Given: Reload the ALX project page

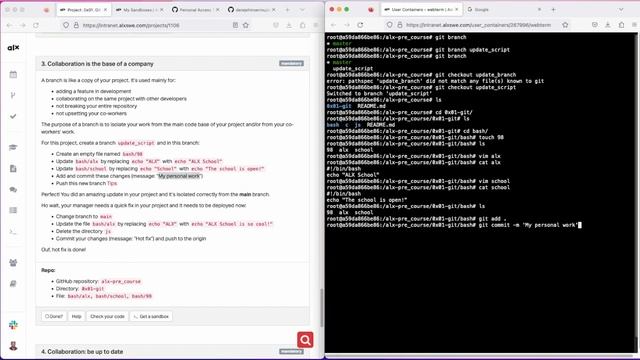Looking at the screenshot, I should [36, 25].
